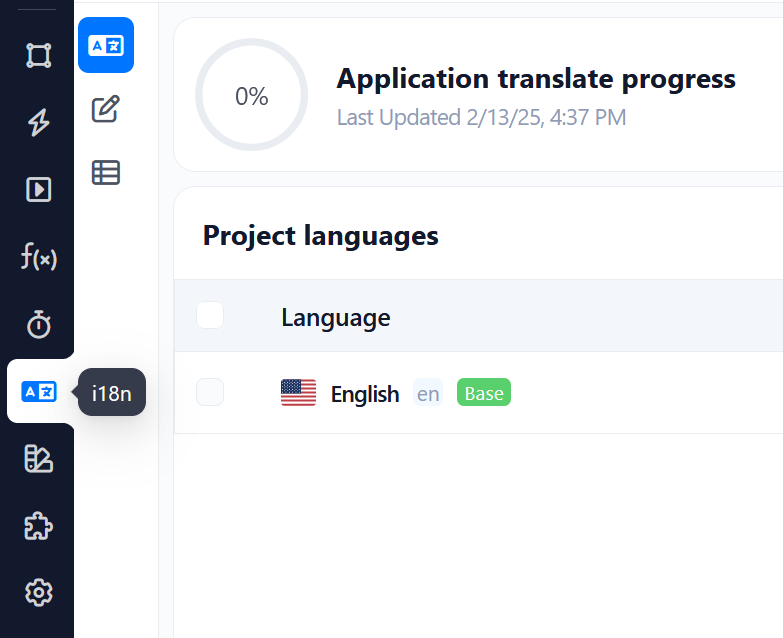This screenshot has width=783, height=638.
Task: Open the play preview section in sidebar
Action: click(38, 190)
